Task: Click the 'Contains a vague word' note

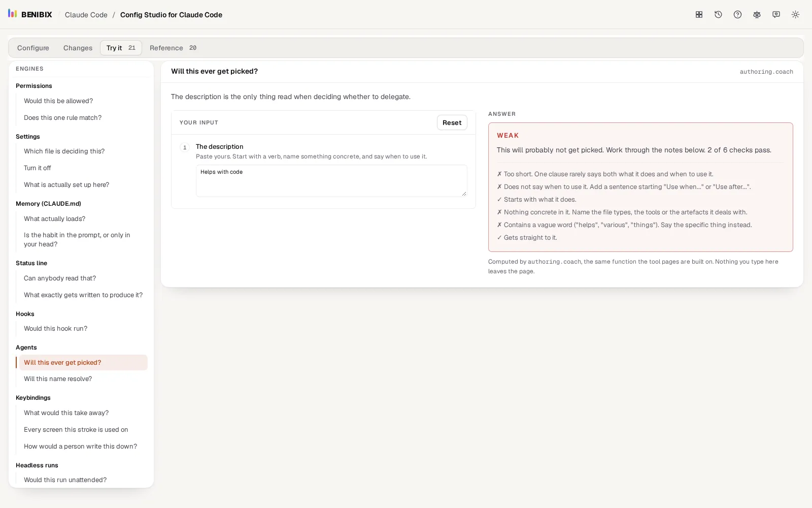Action: 624,225
